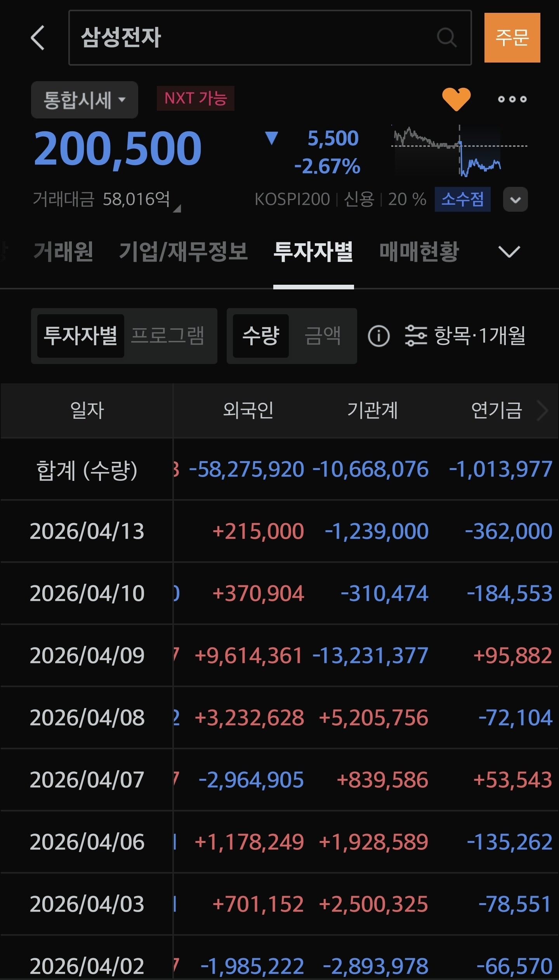Tap the -13,231,377 institution cell
This screenshot has width=559, height=980.
[370, 656]
